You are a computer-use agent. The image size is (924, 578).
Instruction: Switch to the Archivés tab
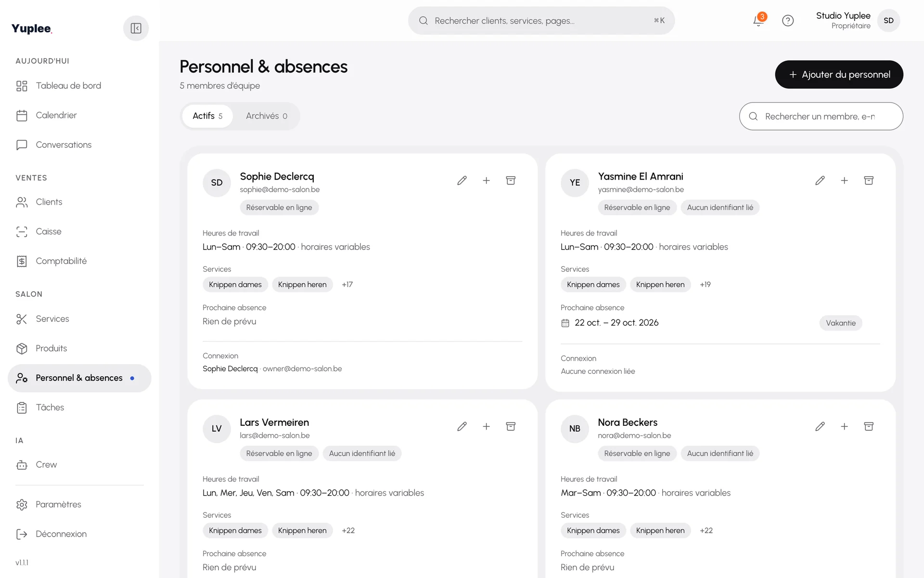267,116
